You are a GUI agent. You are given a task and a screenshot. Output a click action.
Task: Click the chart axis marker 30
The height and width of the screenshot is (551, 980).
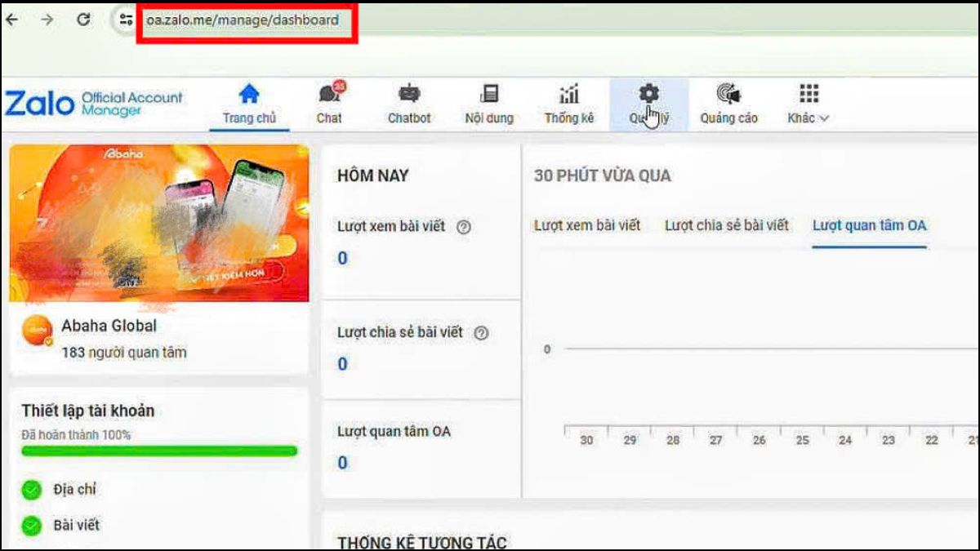[586, 440]
